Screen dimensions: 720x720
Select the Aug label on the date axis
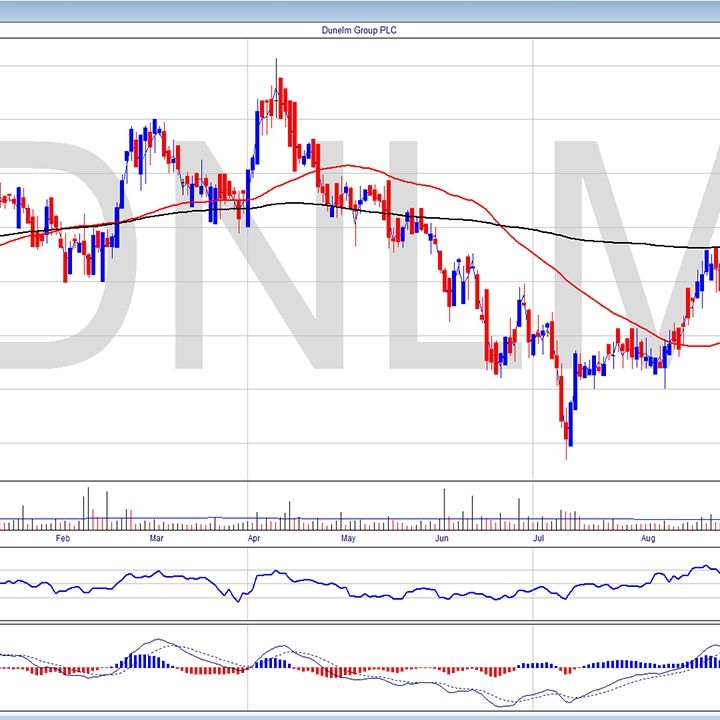[x=647, y=539]
